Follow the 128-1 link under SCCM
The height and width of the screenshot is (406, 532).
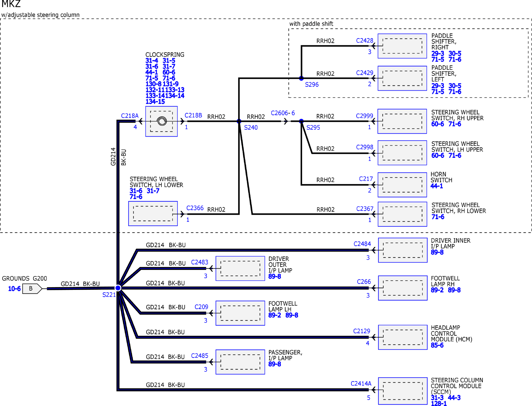439,403
